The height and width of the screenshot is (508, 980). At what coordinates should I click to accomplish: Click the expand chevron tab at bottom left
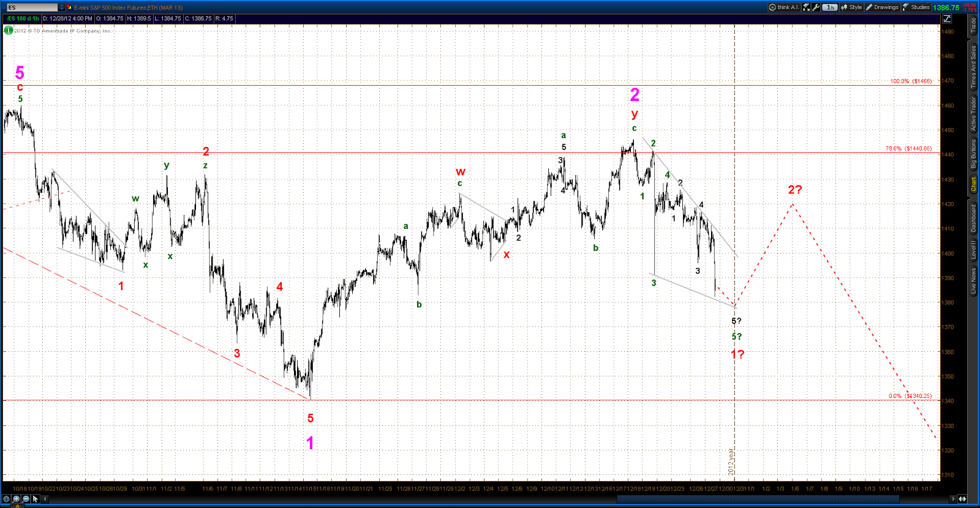[17, 506]
